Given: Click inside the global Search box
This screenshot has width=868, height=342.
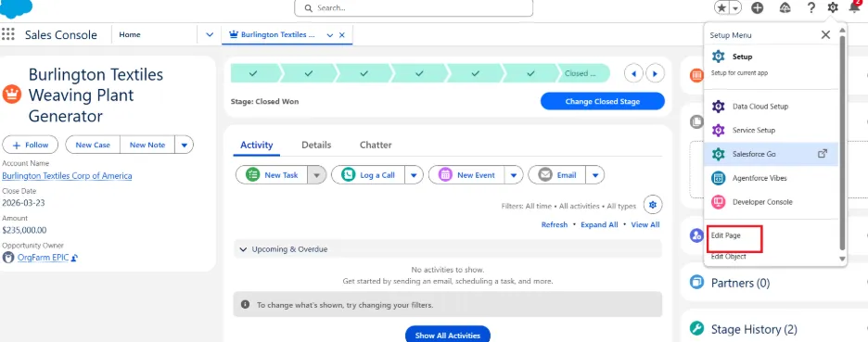Looking at the screenshot, I should pyautogui.click(x=414, y=8).
